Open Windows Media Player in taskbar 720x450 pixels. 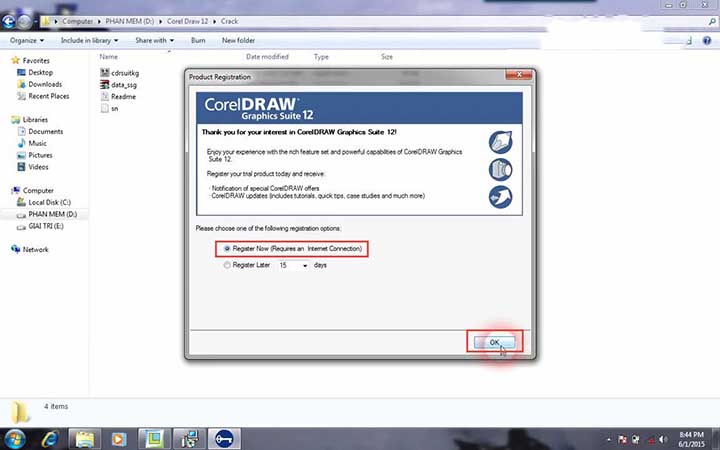118,438
